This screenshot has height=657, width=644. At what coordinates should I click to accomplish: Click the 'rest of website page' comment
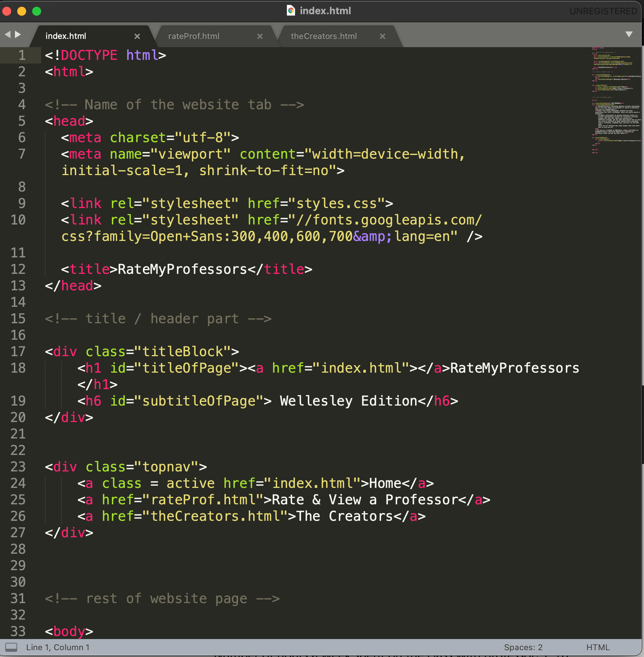point(162,599)
